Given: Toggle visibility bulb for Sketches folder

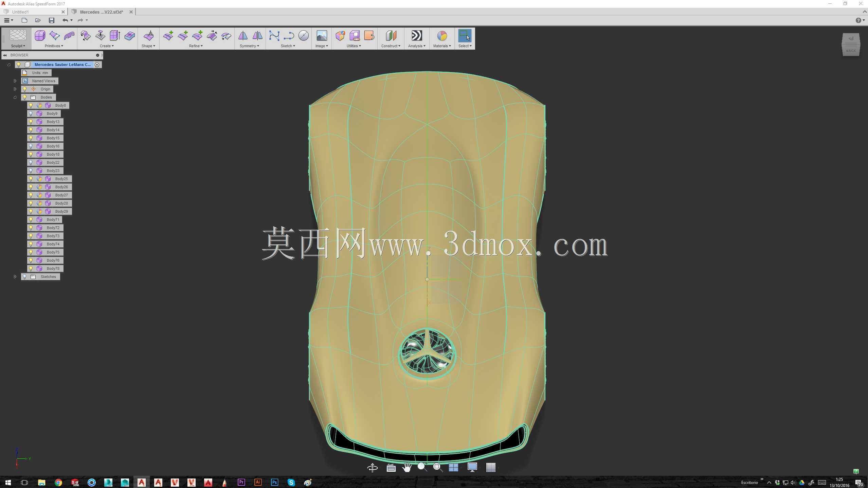Looking at the screenshot, I should pos(25,277).
